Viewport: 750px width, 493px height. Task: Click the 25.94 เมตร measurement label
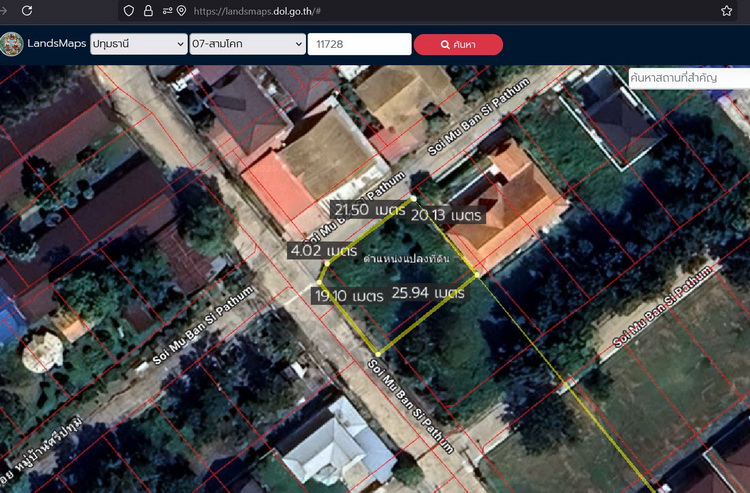coord(428,293)
